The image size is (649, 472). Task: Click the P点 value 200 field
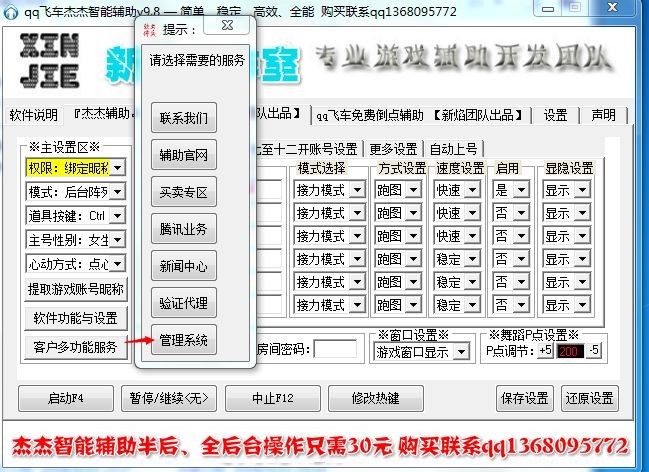[570, 351]
